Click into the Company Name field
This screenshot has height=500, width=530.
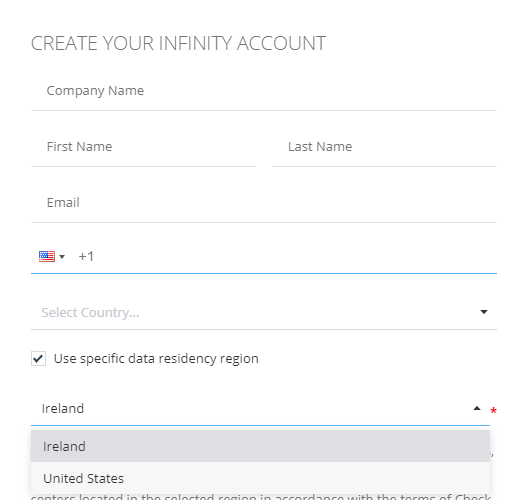coord(264,91)
